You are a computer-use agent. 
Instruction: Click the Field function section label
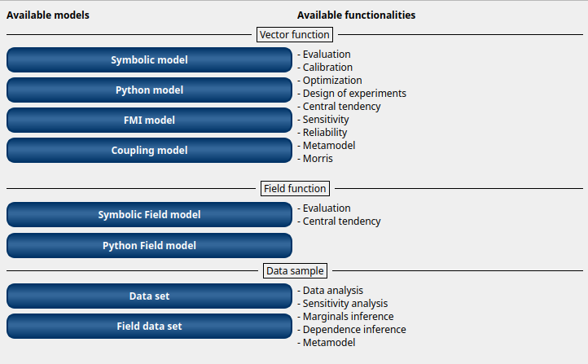pos(295,189)
